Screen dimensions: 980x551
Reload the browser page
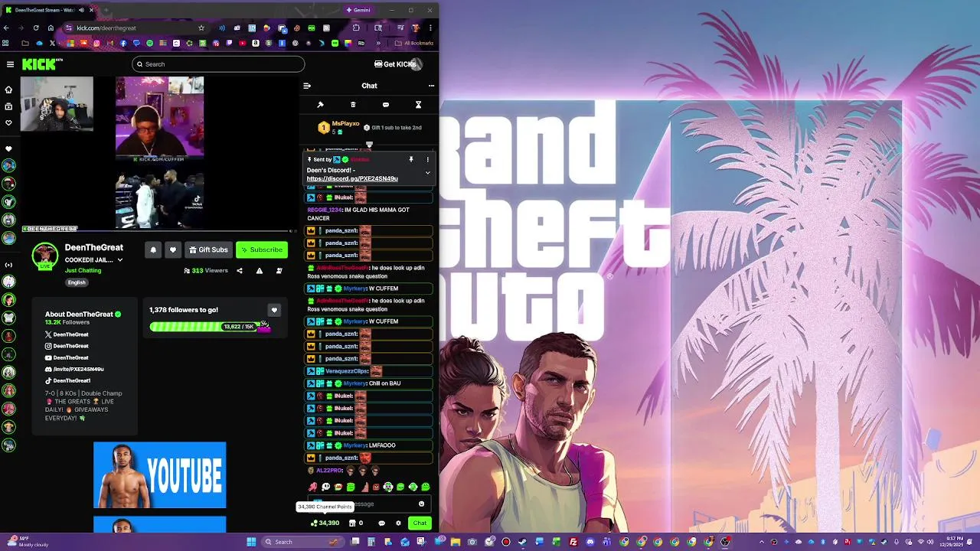[x=35, y=28]
